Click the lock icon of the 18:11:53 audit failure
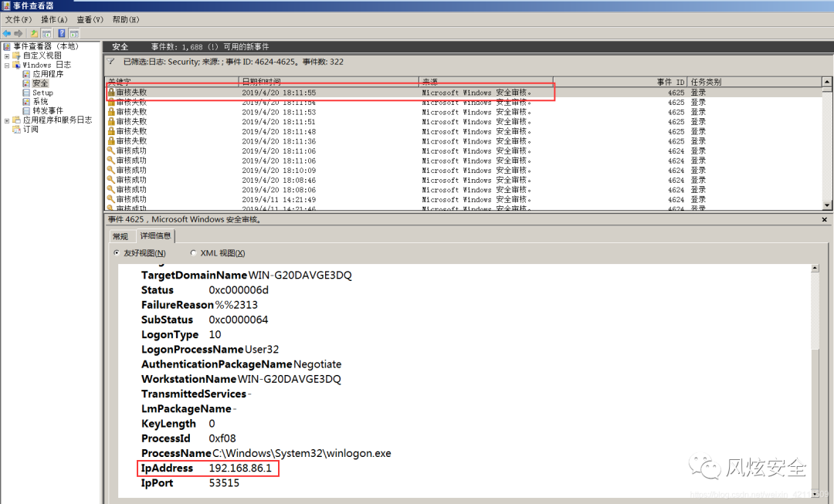Image resolution: width=834 pixels, height=504 pixels. (x=111, y=112)
